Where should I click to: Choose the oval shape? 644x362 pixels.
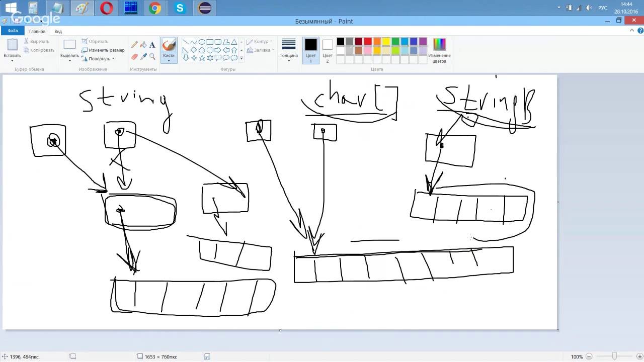point(201,42)
